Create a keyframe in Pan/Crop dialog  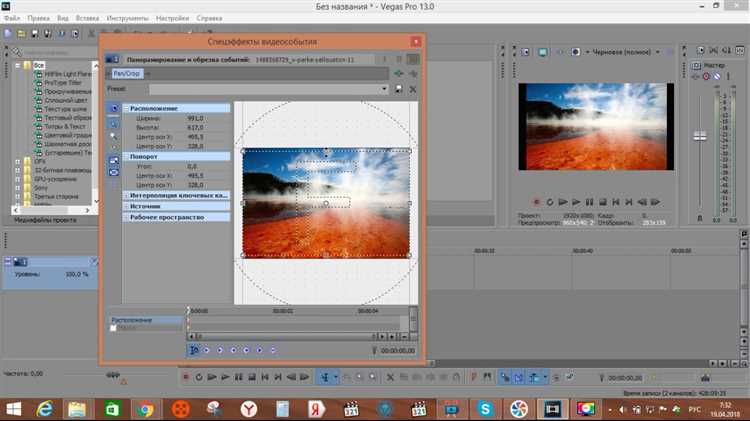260,350
